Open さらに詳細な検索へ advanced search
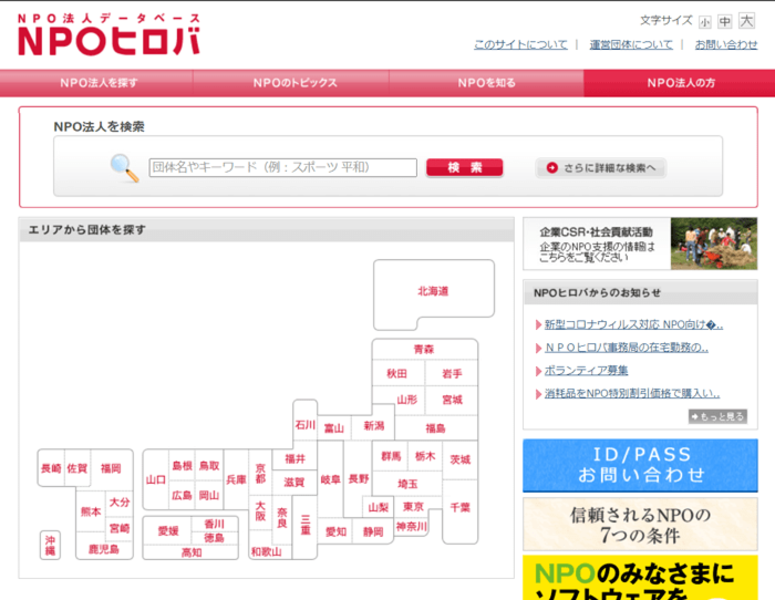The width and height of the screenshot is (775, 600). [x=601, y=168]
